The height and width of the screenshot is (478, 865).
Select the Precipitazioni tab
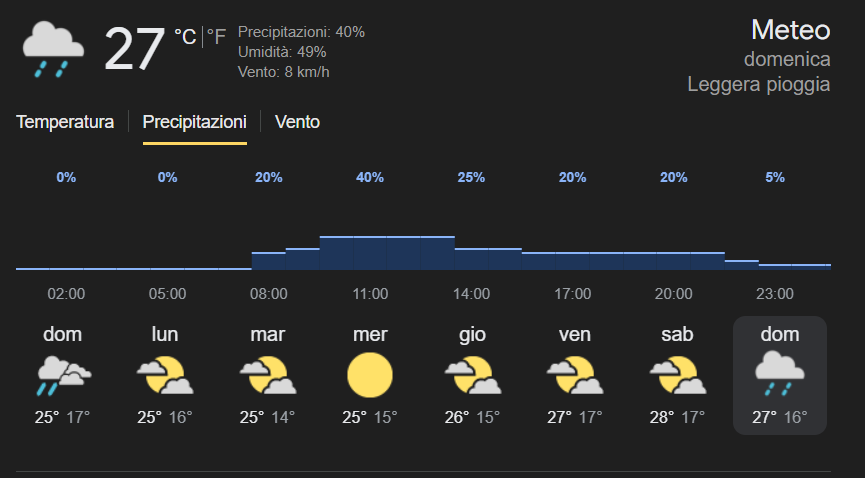tap(194, 122)
